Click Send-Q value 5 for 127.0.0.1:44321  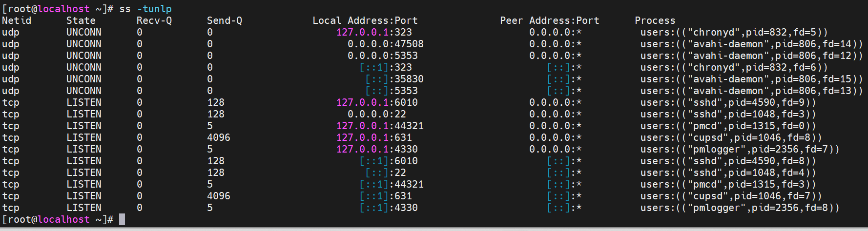210,126
